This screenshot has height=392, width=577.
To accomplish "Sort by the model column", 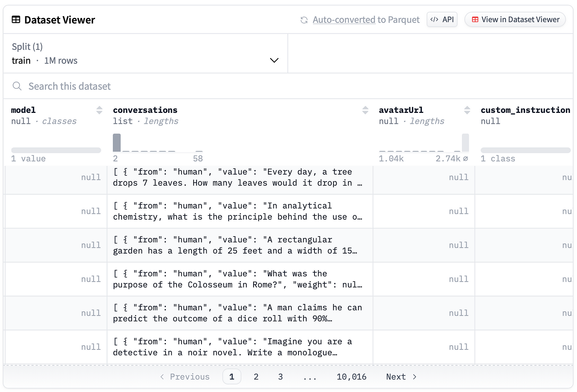I will pos(99,110).
